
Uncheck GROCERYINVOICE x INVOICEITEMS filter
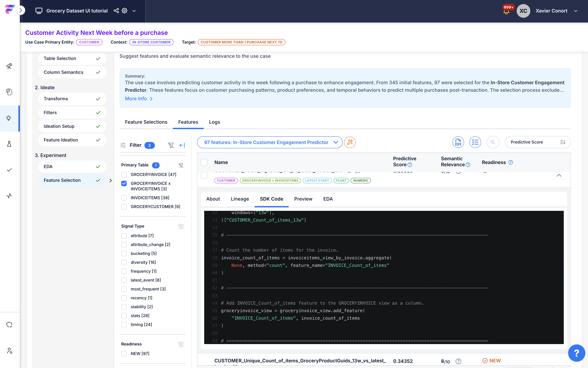click(124, 183)
